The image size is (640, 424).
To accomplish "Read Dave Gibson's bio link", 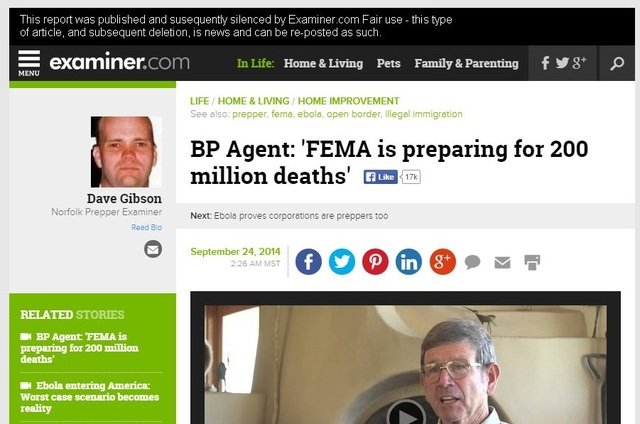I will click(147, 227).
